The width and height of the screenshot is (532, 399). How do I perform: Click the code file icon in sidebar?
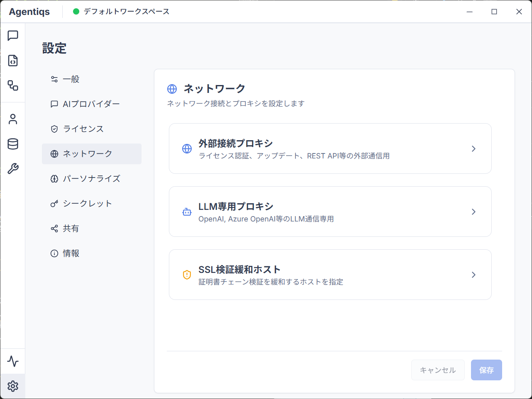click(13, 61)
